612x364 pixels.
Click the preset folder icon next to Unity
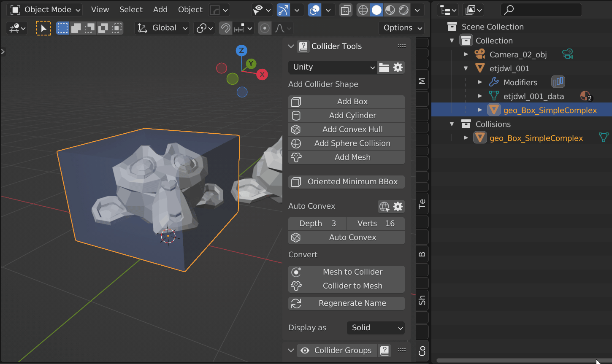point(384,67)
